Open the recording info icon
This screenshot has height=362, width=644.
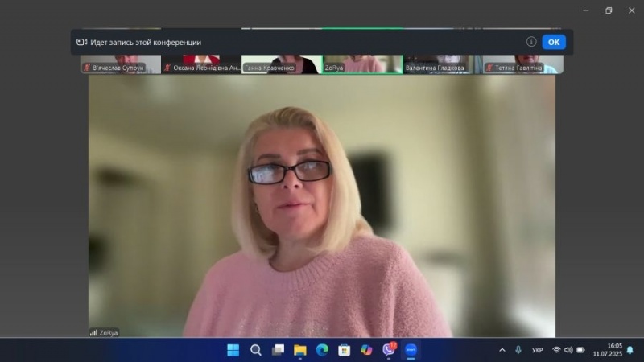pos(531,42)
